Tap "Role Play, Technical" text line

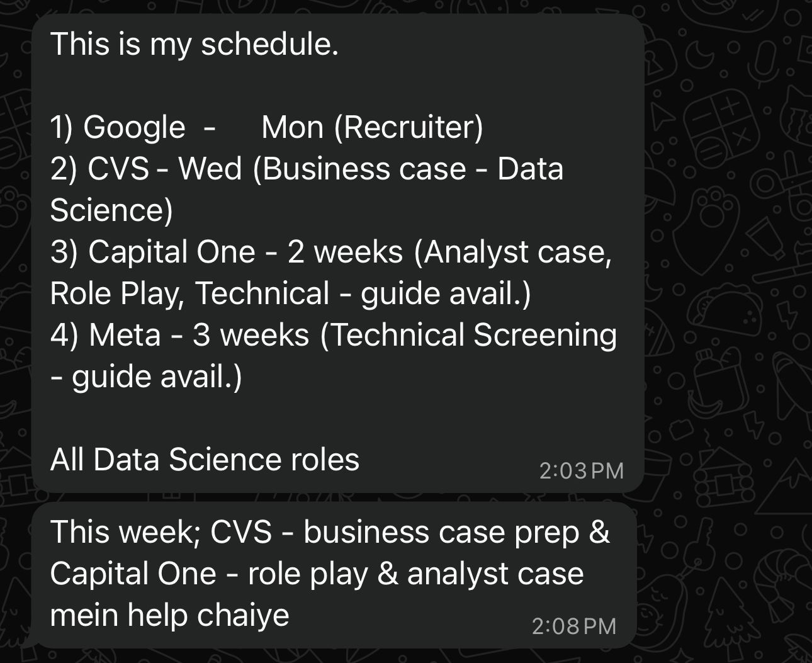189,293
